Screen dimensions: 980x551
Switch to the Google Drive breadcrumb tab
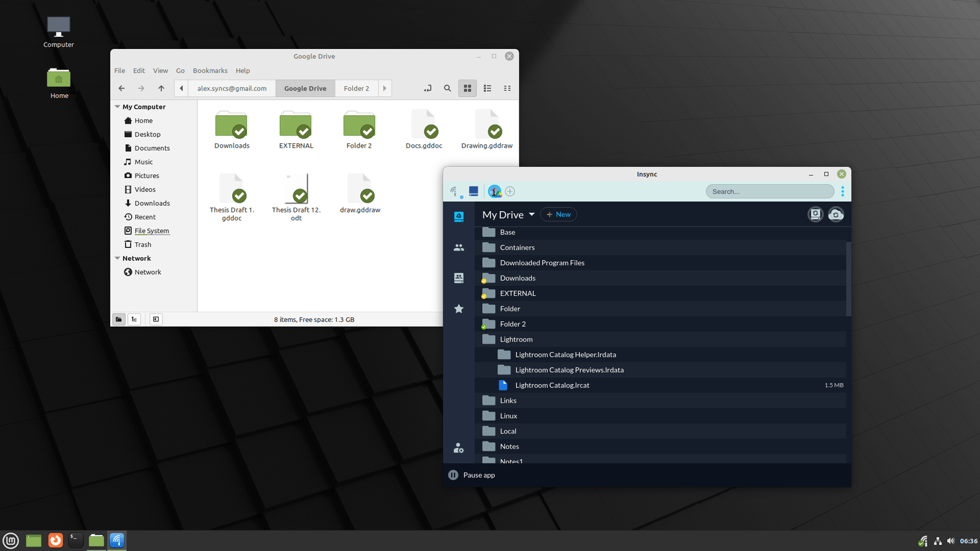pos(305,88)
